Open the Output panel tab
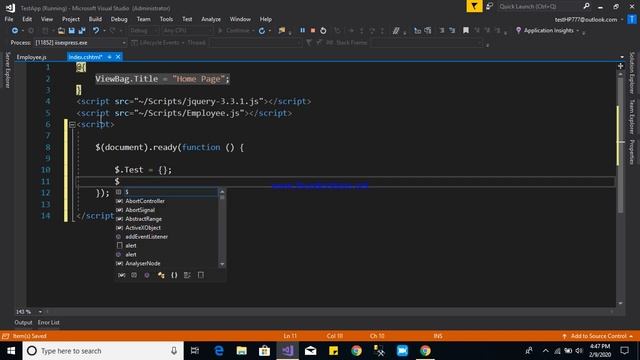This screenshot has height=360, width=640. pyautogui.click(x=23, y=322)
